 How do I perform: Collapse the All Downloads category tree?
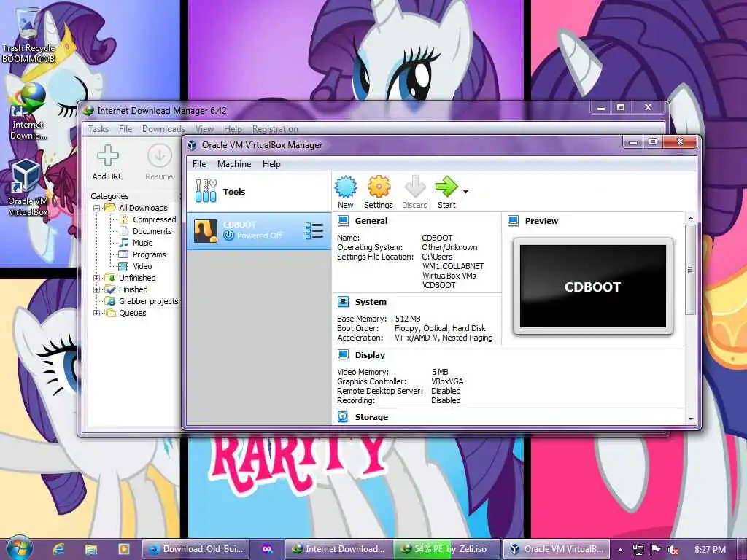pyautogui.click(x=97, y=208)
